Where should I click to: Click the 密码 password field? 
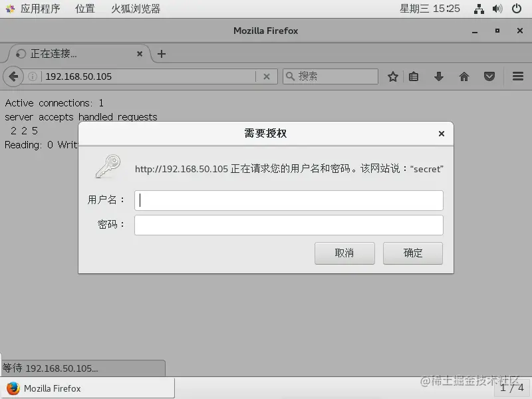tap(289, 225)
